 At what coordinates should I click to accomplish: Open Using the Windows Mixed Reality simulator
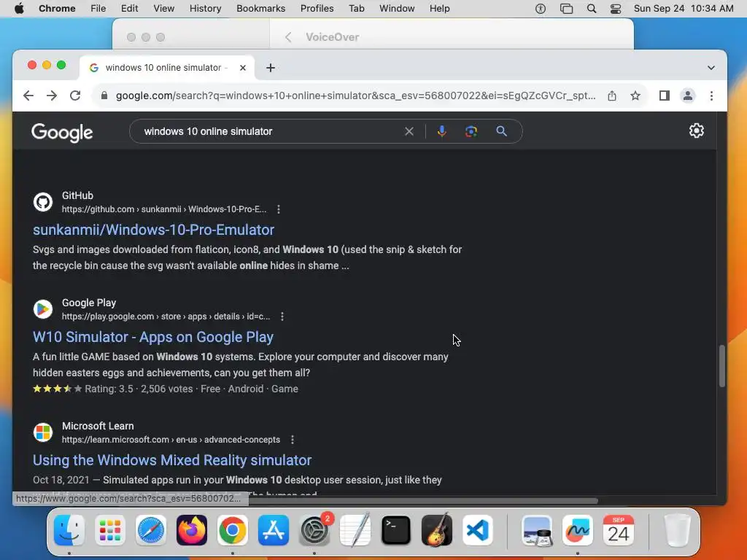tap(172, 460)
